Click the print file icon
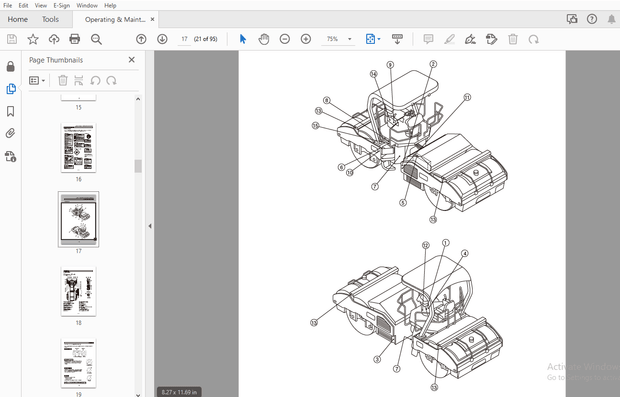The height and width of the screenshot is (397, 620). pyautogui.click(x=75, y=39)
